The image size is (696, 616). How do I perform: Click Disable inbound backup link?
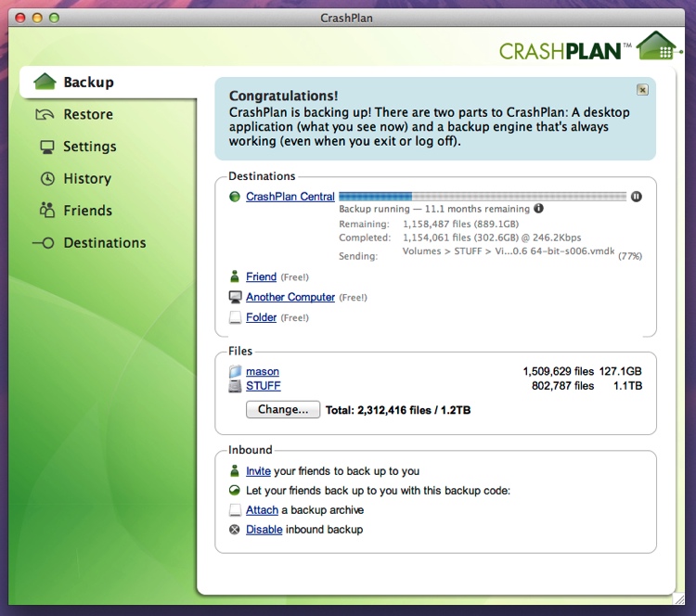(x=264, y=530)
